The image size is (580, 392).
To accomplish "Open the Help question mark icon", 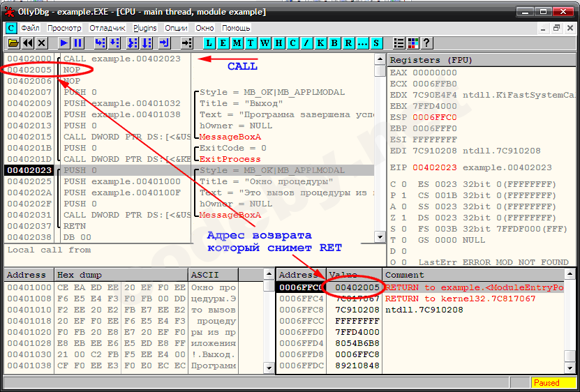I will 426,43.
